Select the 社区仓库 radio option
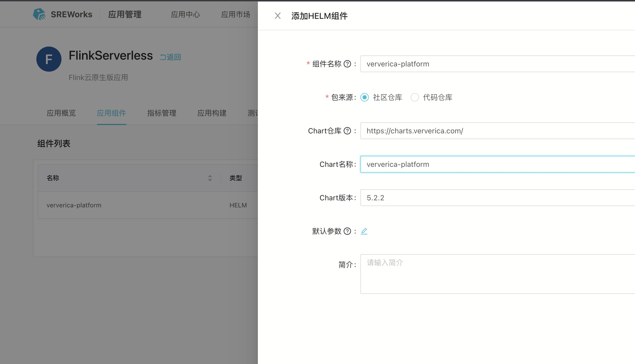The image size is (635, 364). click(365, 97)
